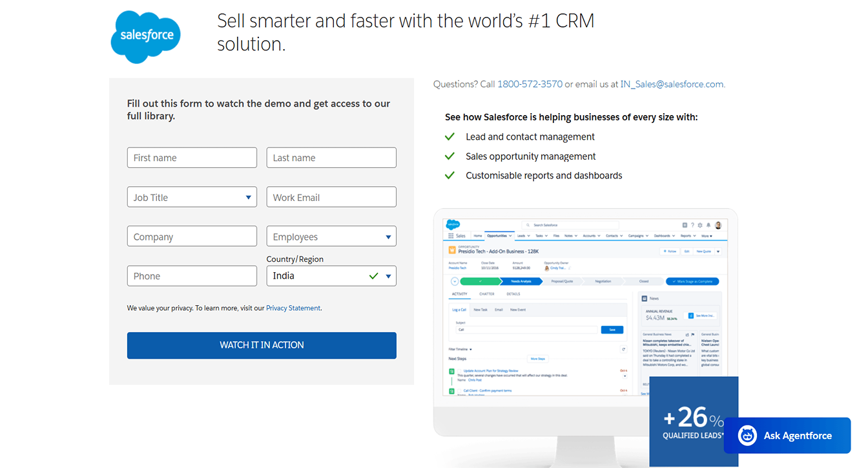The image size is (868, 468).
Task: Refresh the activity timeline with the refresh icon
Action: pyautogui.click(x=624, y=349)
